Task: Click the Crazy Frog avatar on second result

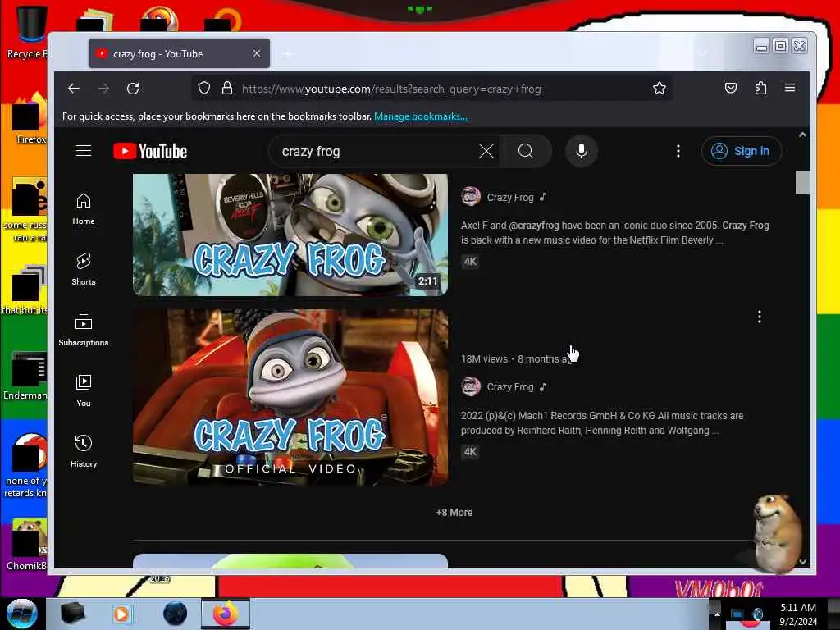Action: (471, 386)
